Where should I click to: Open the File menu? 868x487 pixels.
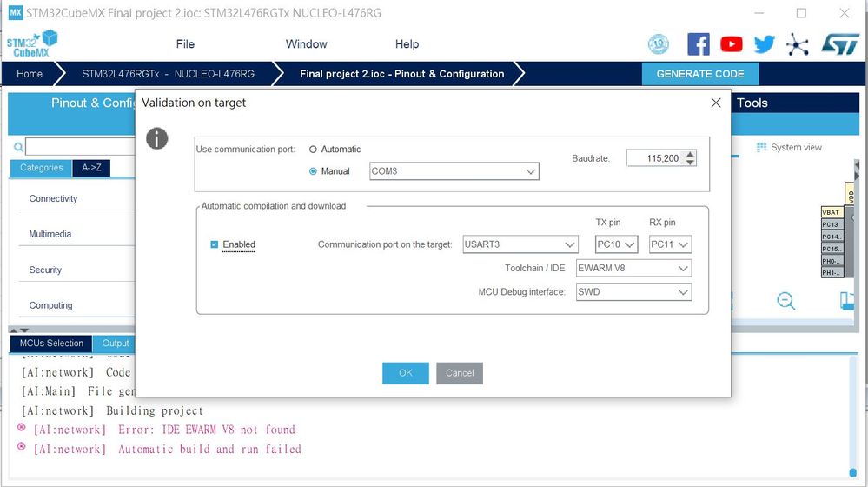[x=185, y=44]
